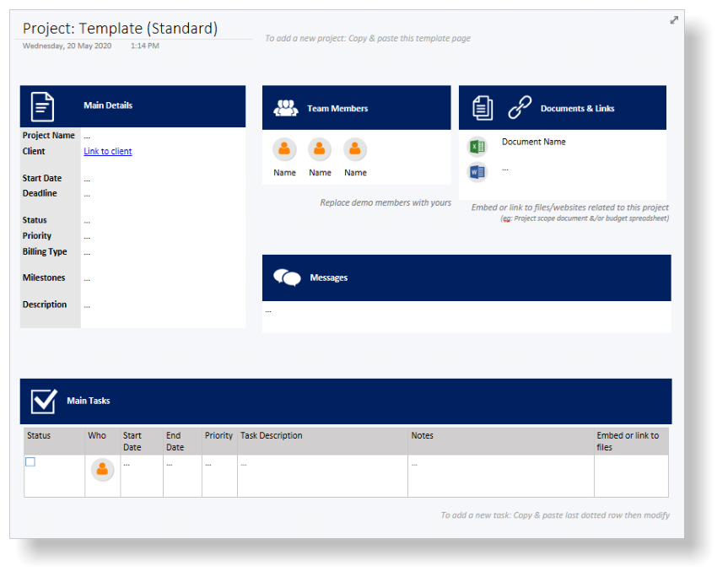Click the Team Members group icon
The image size is (728, 582).
click(285, 108)
